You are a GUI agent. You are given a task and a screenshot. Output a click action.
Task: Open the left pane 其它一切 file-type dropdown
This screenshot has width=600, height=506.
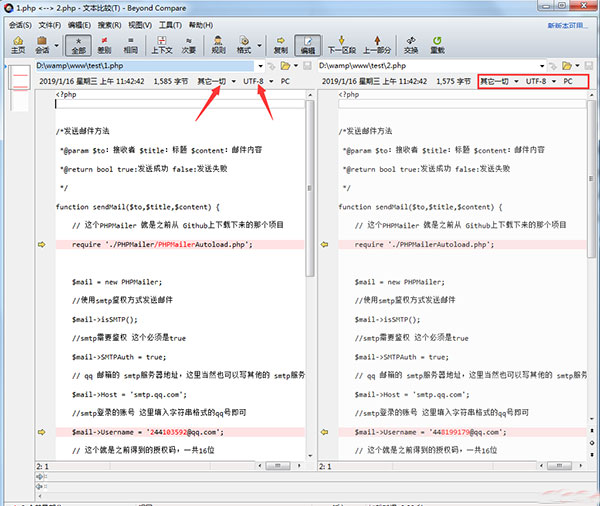tap(216, 81)
